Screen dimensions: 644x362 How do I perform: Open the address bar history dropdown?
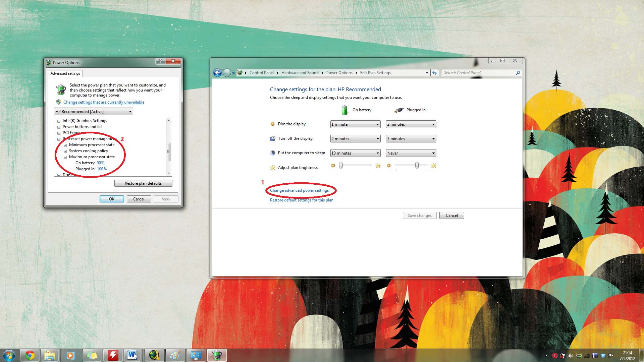click(x=427, y=73)
